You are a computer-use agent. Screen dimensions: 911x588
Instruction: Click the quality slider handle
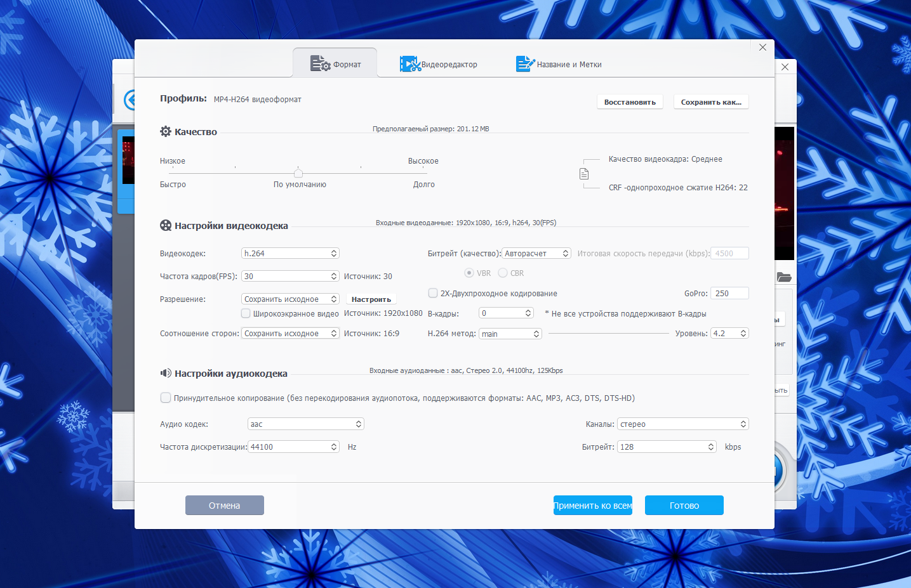click(298, 173)
